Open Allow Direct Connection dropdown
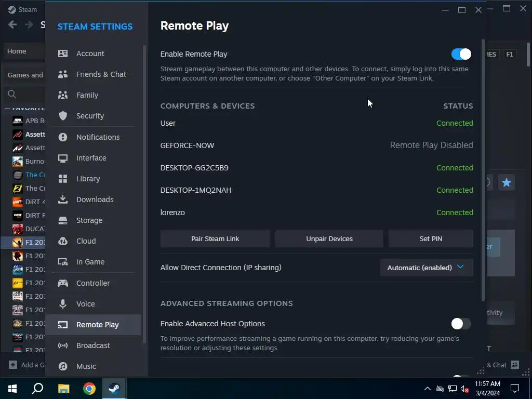532x399 pixels. (427, 268)
